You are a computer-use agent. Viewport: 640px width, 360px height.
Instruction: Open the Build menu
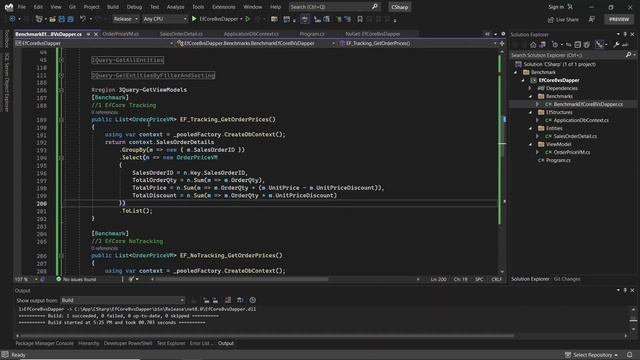113,7
